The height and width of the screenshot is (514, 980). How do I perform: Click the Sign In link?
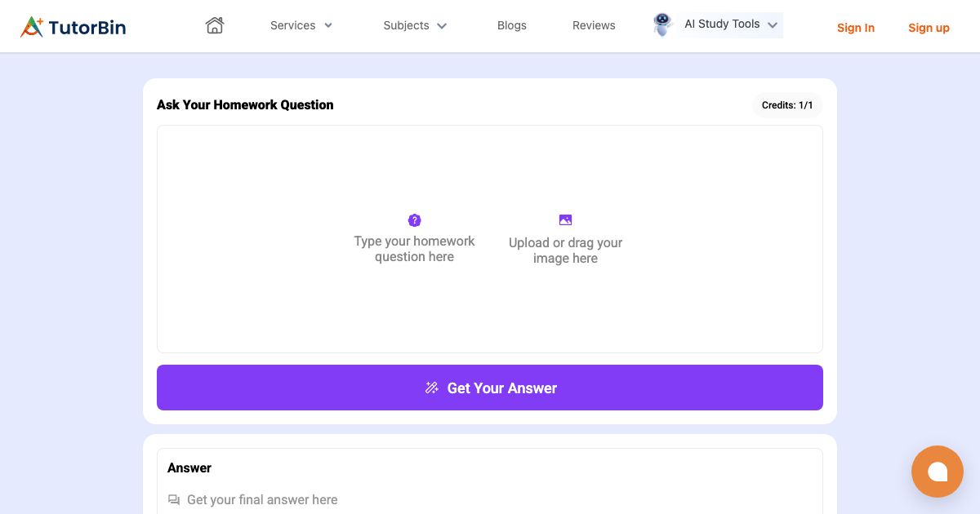856,28
